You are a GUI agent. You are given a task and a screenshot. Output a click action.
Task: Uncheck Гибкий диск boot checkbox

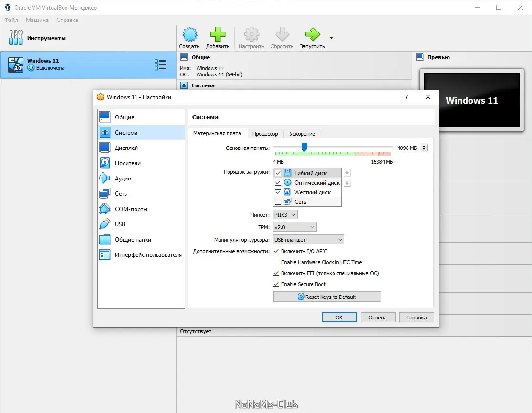(x=278, y=173)
